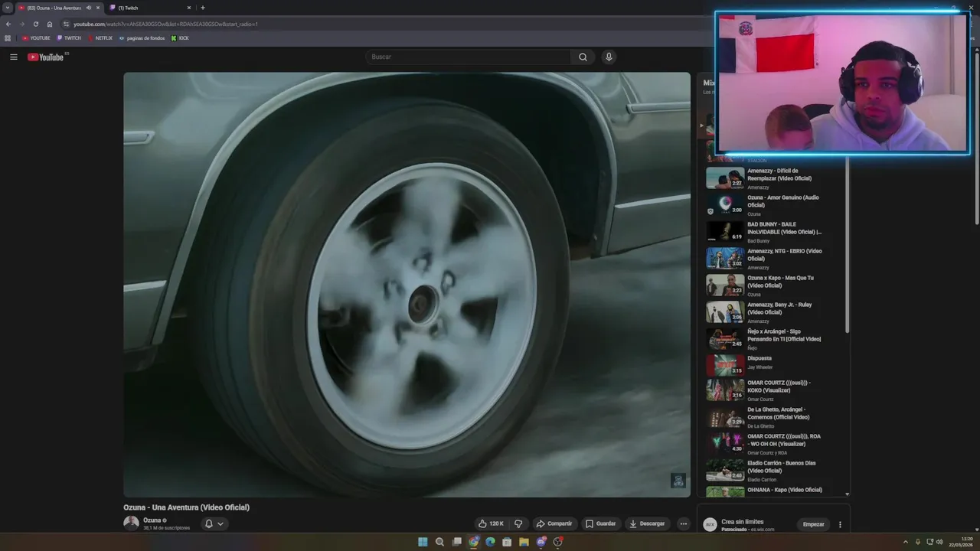Click the Descargar download button
The image size is (980, 551).
647,523
